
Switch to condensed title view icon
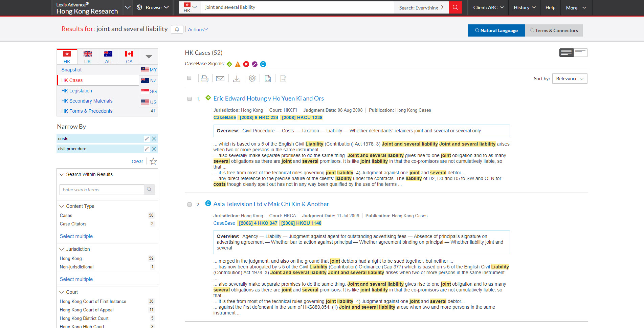point(580,52)
